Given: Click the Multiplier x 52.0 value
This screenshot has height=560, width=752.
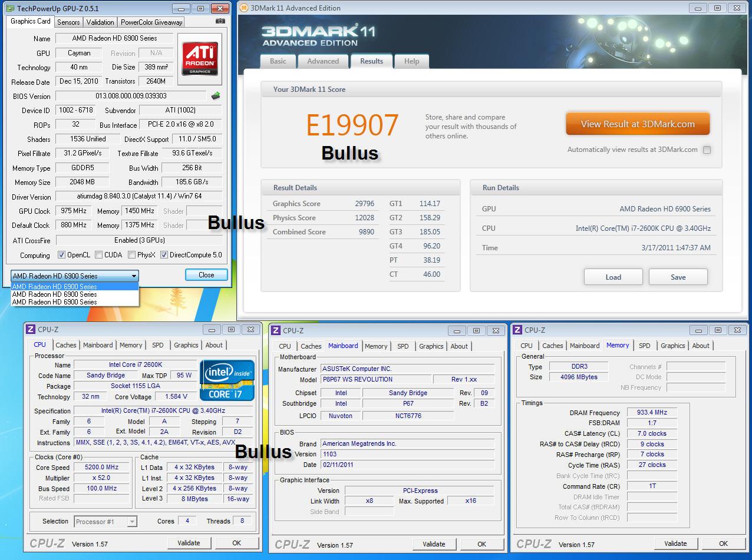Looking at the screenshot, I should pos(101,478).
